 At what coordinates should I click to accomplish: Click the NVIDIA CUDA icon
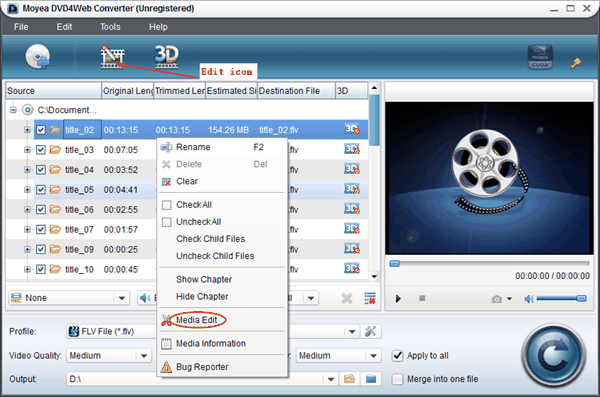point(540,57)
